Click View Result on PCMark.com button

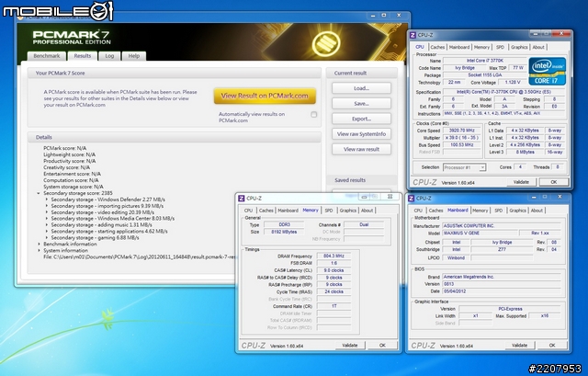(x=265, y=96)
